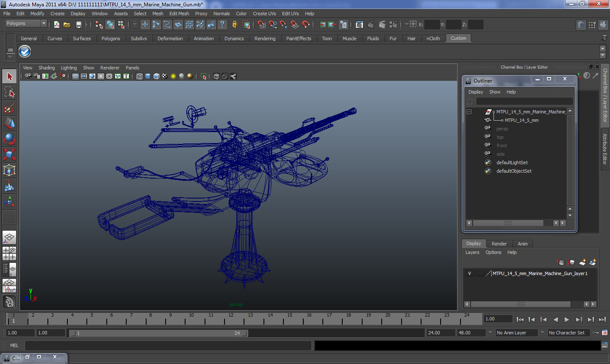Toggle use all lights yellow sphere
The image size is (610, 364).
tap(173, 76)
